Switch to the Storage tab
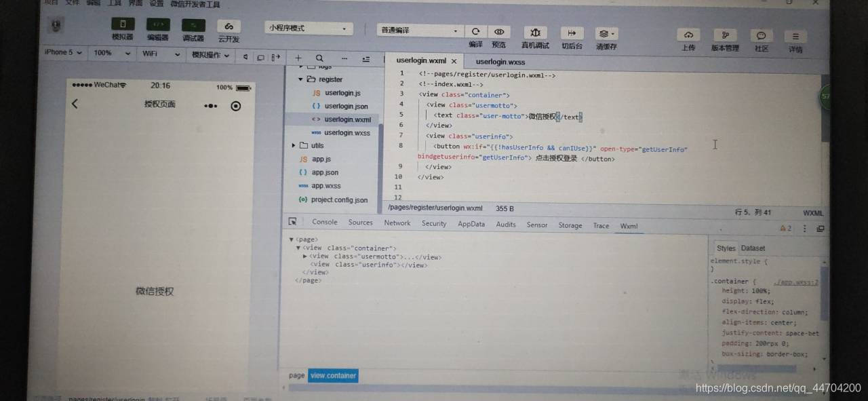The width and height of the screenshot is (868, 401). coord(570,225)
